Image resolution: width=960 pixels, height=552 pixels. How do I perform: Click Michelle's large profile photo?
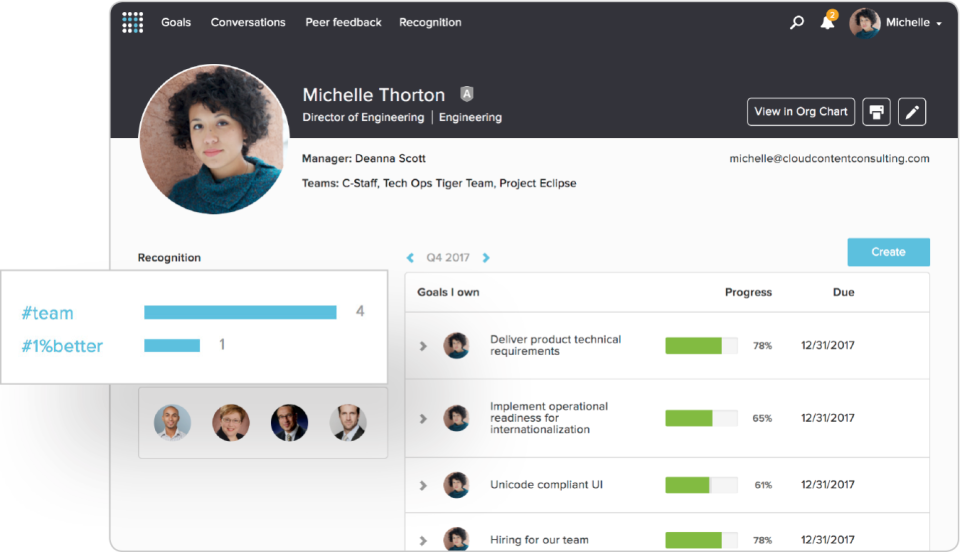point(207,139)
